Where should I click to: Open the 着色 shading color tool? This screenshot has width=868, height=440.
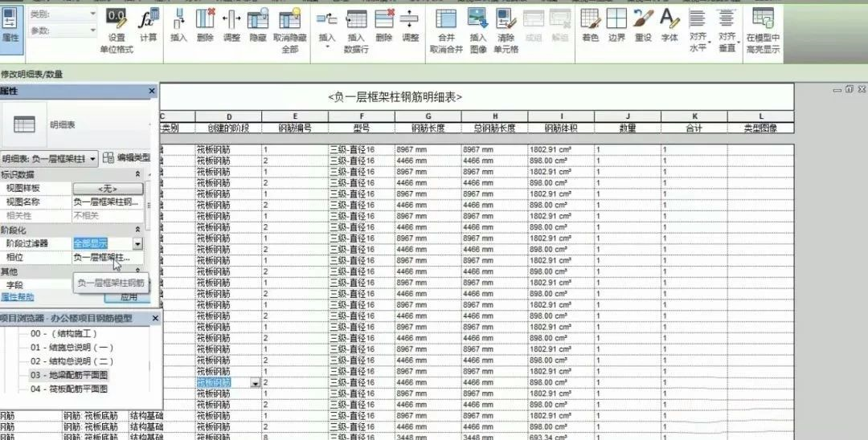pos(590,19)
